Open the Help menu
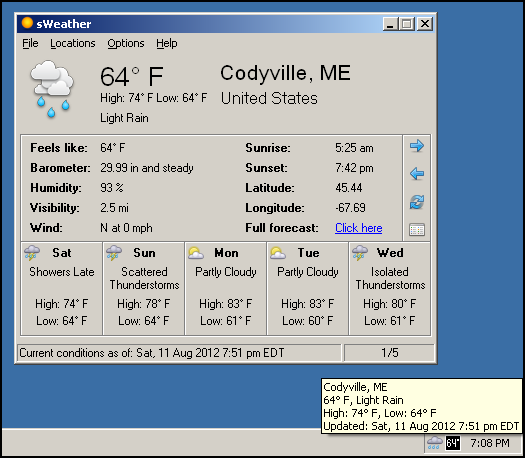 [167, 44]
